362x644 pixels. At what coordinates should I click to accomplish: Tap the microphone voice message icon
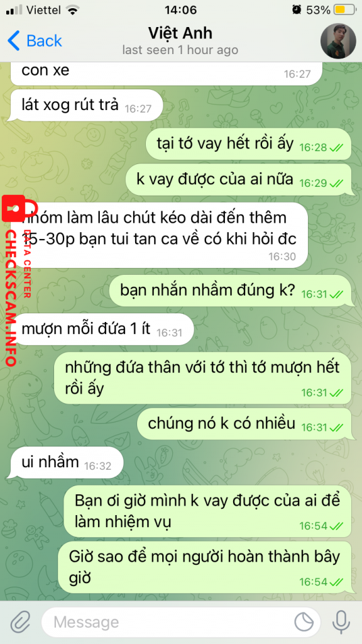[x=341, y=622]
